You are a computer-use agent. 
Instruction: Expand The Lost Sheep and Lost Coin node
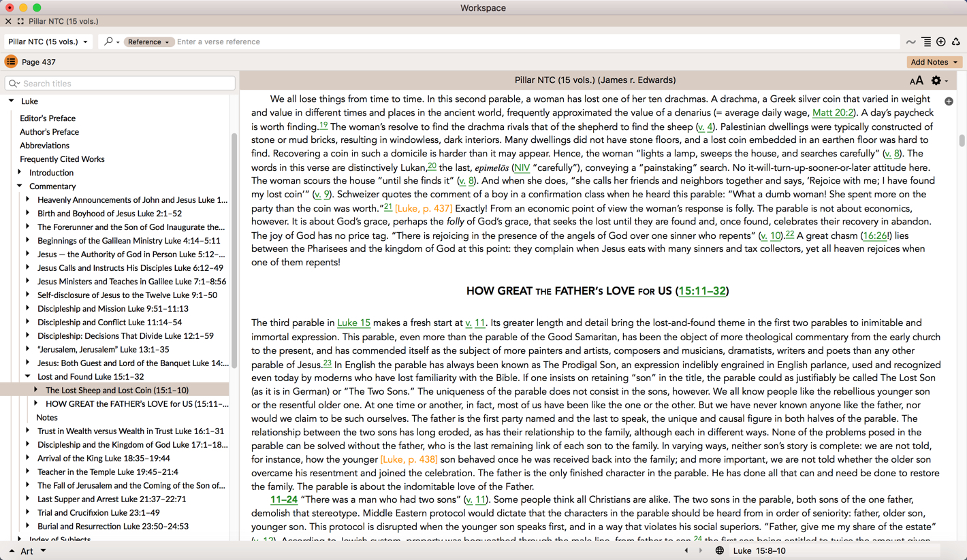pos(36,390)
